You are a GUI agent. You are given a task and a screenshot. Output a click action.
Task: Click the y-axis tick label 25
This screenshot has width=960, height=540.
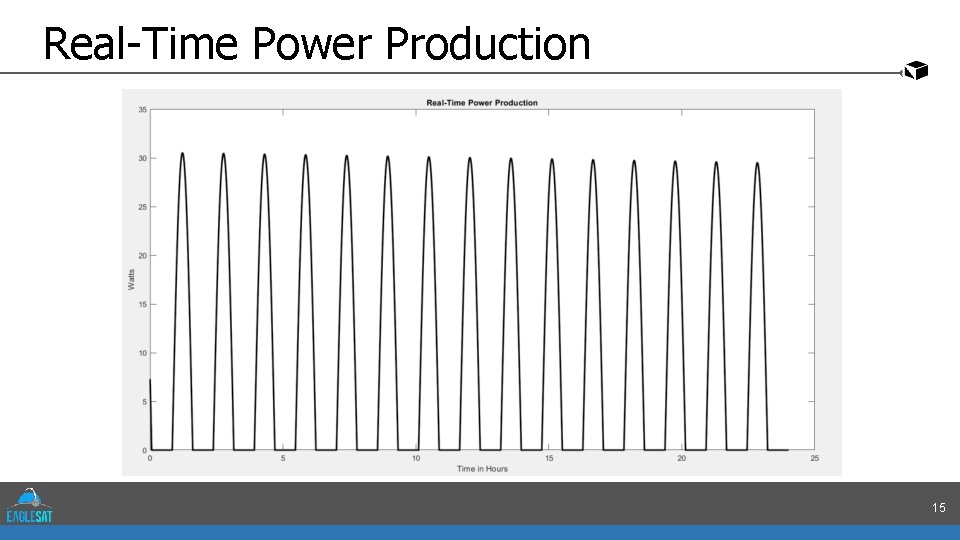[x=143, y=207]
